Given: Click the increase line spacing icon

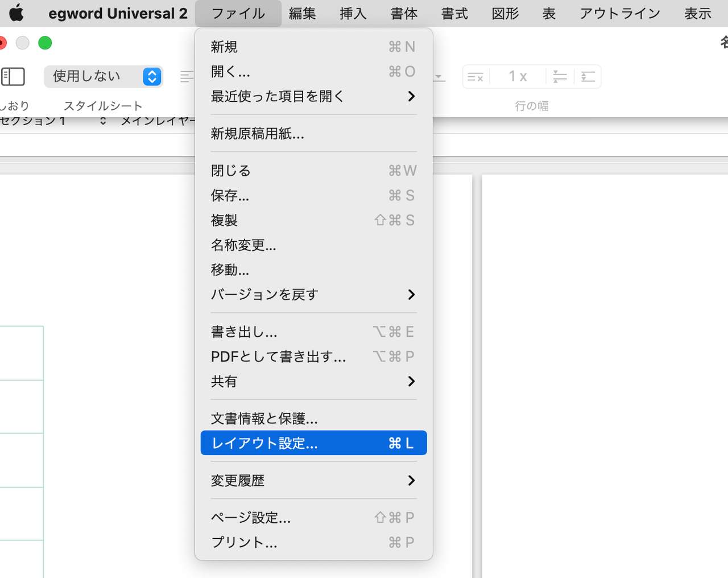Looking at the screenshot, I should [x=560, y=77].
